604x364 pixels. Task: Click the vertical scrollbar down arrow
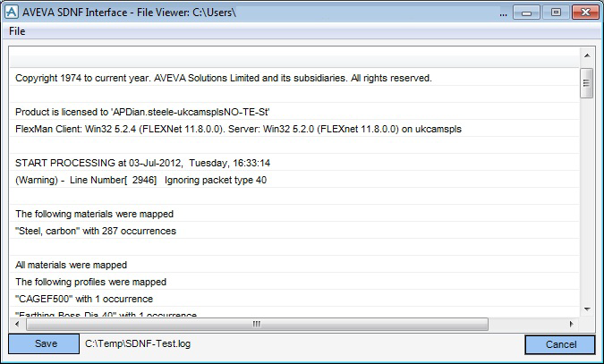coord(587,309)
